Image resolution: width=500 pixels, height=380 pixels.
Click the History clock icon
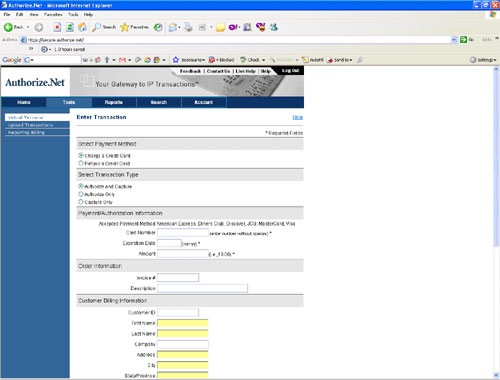(158, 27)
